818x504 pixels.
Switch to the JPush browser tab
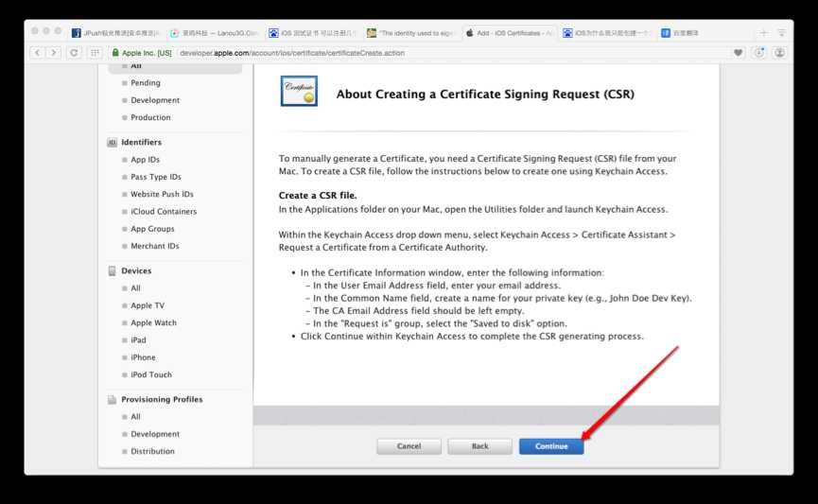[115, 33]
